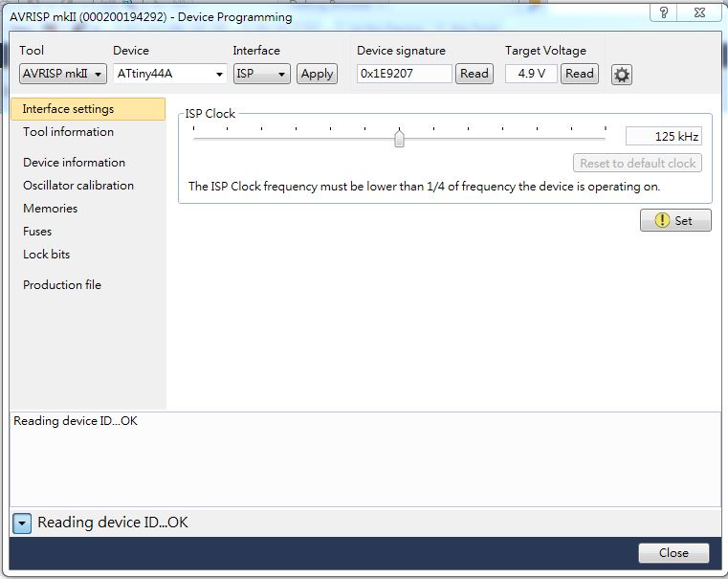Image resolution: width=728 pixels, height=579 pixels.
Task: Open the Tool dropdown AVRISP mkII
Action: tap(63, 74)
